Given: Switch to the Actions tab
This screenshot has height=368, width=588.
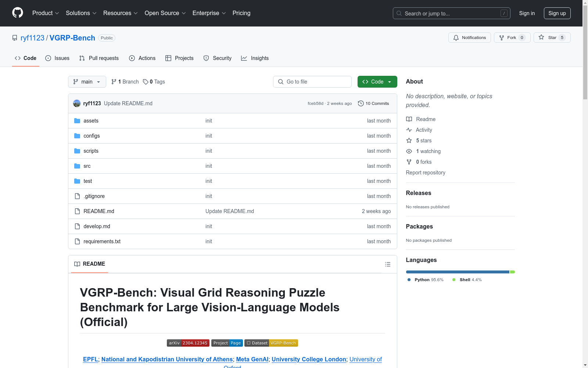Looking at the screenshot, I should pyautogui.click(x=142, y=58).
